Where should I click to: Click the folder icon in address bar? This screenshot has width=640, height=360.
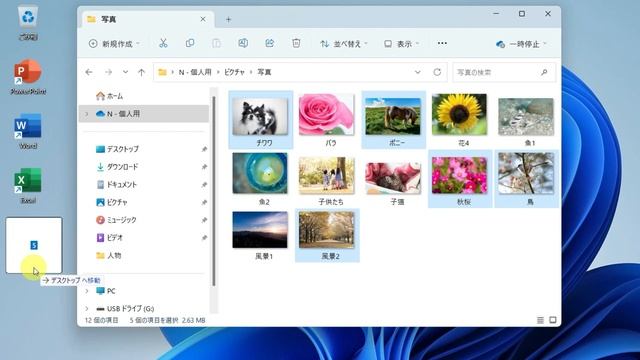162,72
